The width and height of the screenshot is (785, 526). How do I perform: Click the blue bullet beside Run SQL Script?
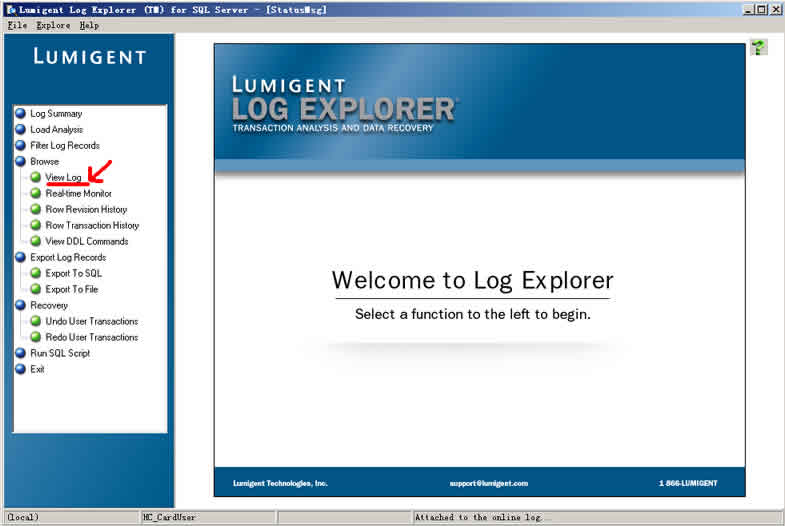pyautogui.click(x=21, y=353)
